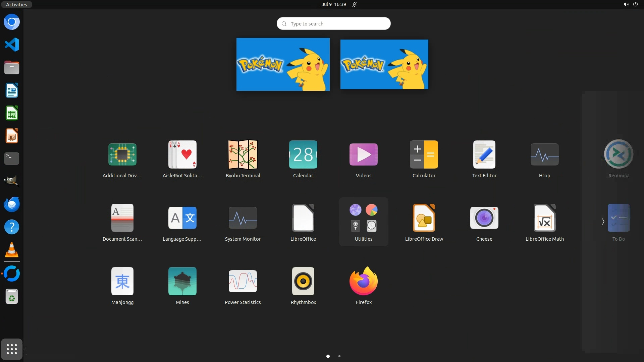Screen dimensions: 644x362
Task: Select the left Pokemon workspace thumbnail
Action: [283, 64]
